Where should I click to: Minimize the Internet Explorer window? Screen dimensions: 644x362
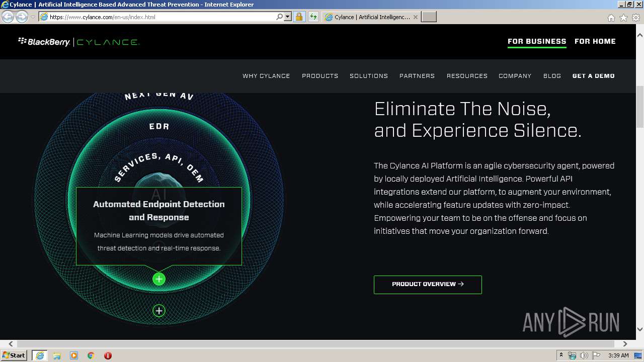(621, 4)
